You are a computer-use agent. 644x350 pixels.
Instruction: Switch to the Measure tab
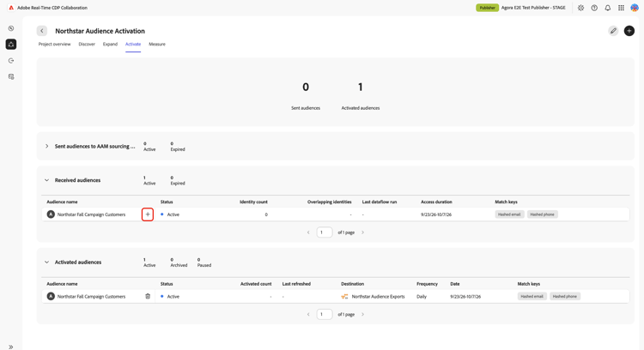[x=157, y=44]
